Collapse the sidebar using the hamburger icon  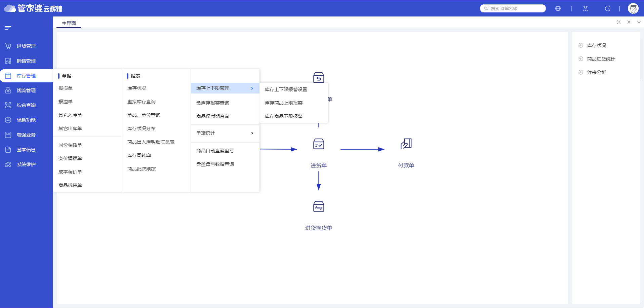pyautogui.click(x=8, y=28)
